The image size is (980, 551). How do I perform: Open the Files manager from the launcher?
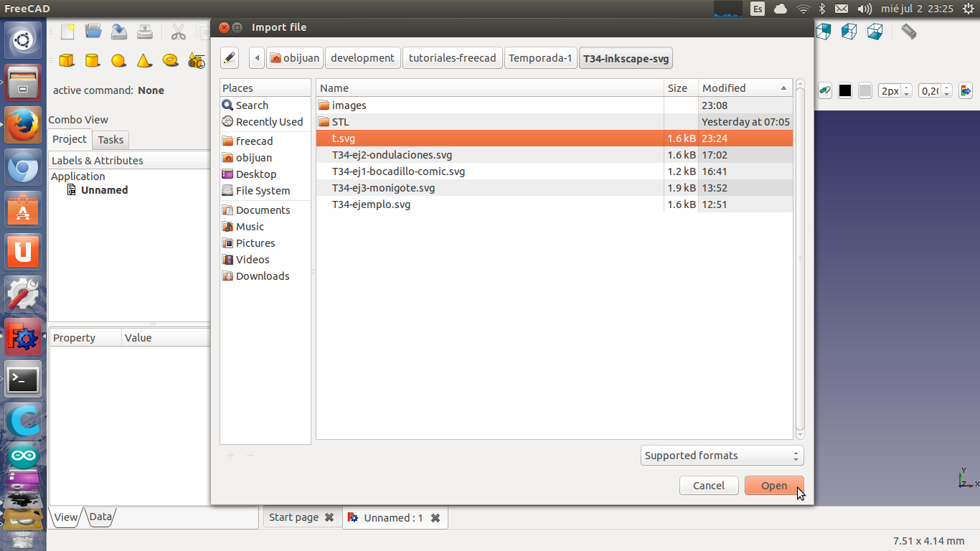23,83
